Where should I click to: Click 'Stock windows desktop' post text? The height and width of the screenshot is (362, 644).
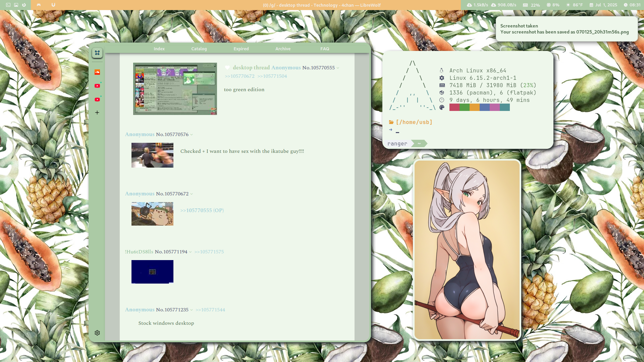(166, 323)
